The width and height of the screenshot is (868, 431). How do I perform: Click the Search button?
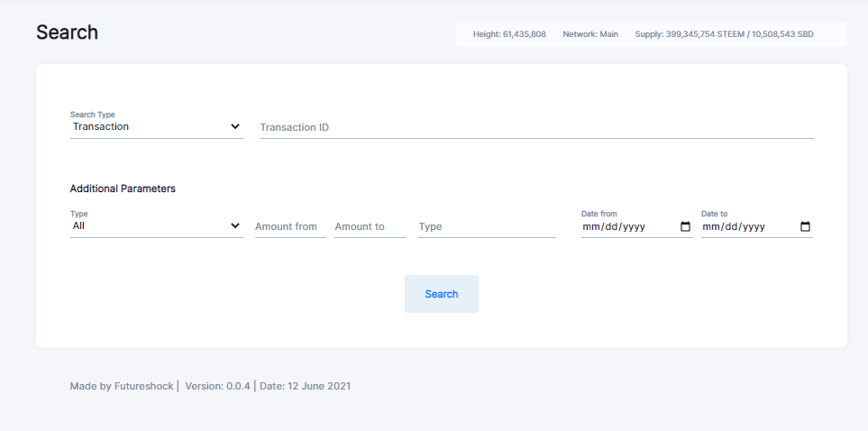(441, 294)
